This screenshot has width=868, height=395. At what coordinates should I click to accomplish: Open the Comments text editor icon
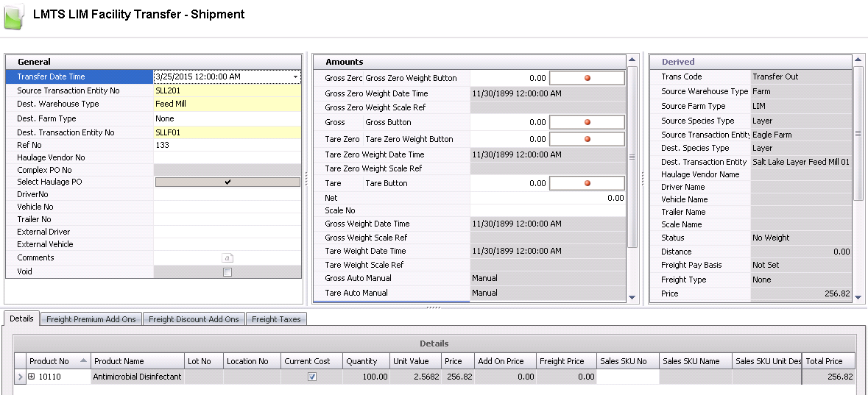click(x=227, y=257)
